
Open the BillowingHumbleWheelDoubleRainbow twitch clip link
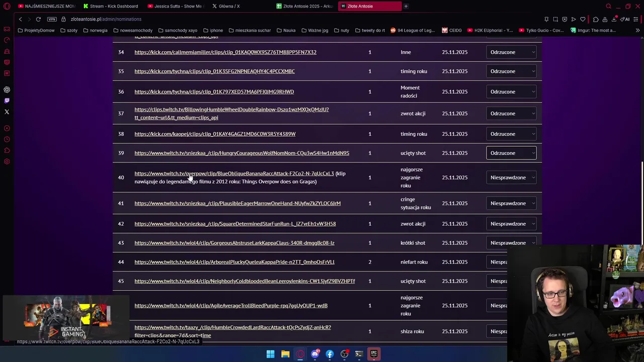pos(231,114)
